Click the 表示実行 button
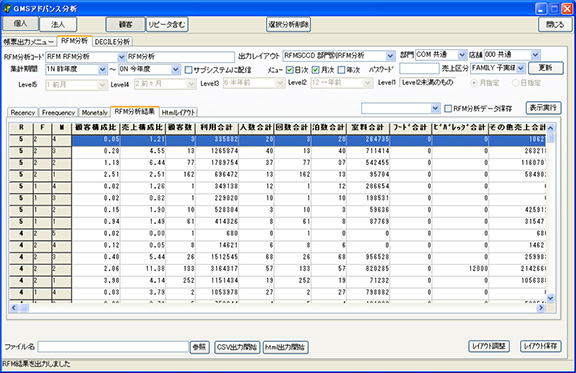Screen dimensions: 576x373 [543, 108]
